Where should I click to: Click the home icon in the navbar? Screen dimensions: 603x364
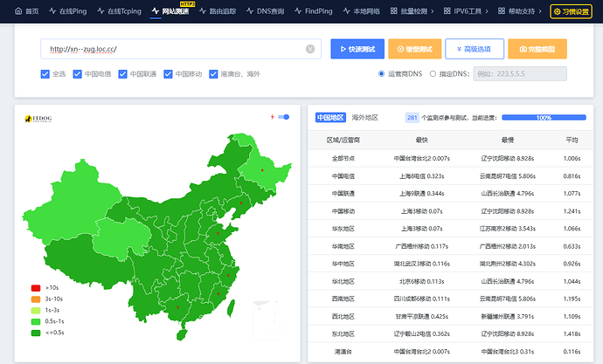point(18,10)
